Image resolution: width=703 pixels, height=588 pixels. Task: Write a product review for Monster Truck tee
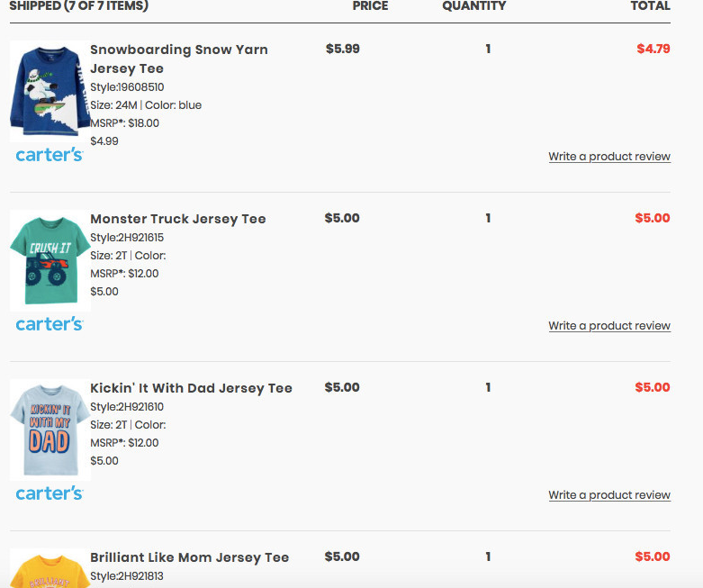click(609, 326)
